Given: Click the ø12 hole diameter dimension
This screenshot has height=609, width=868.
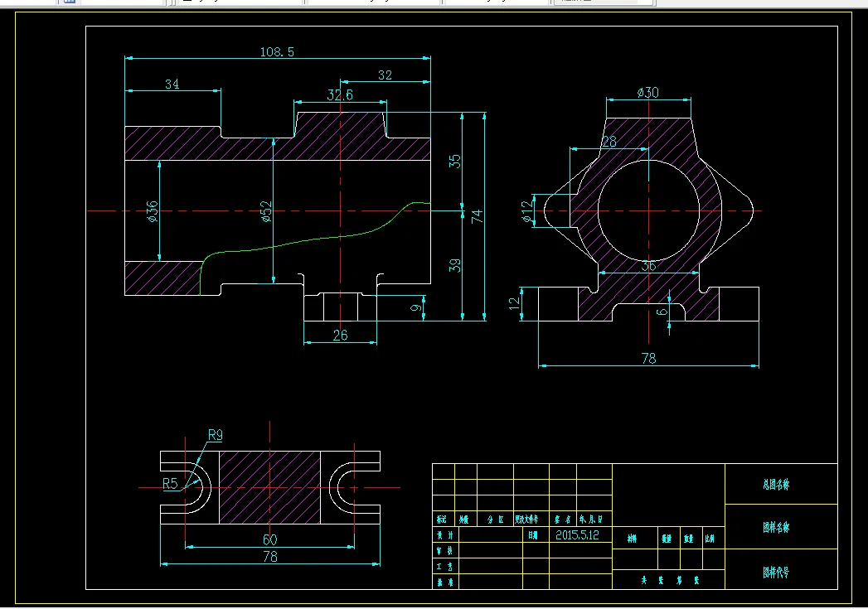Looking at the screenshot, I should pos(527,211).
